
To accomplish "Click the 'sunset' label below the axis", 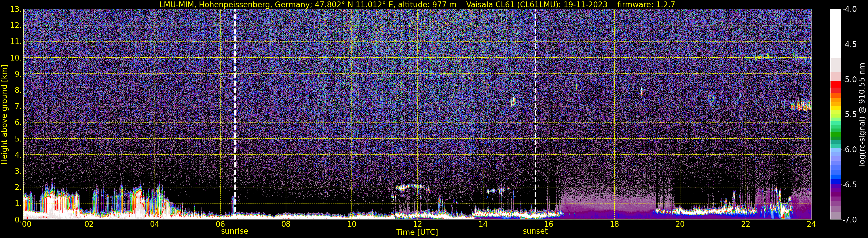I will click(x=535, y=231).
